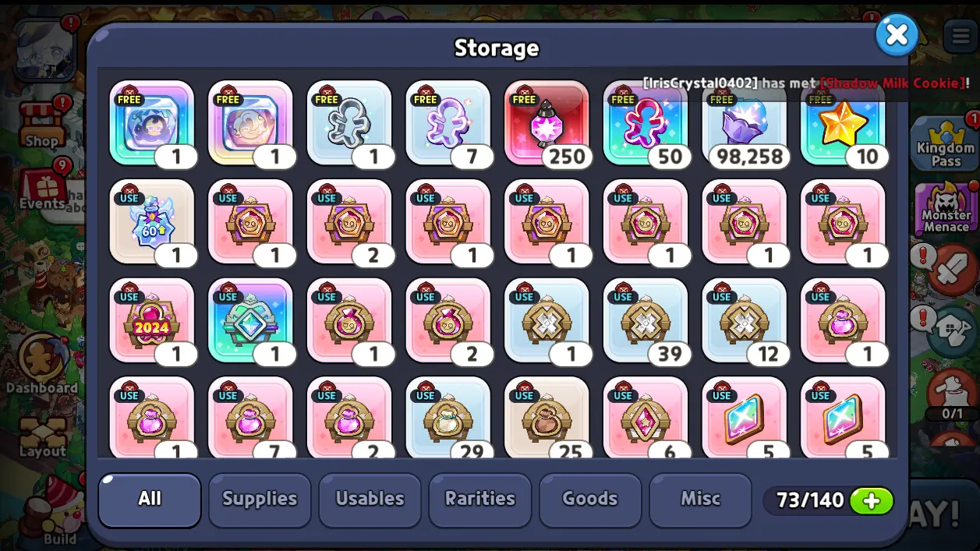Viewport: 980px width, 551px height.
Task: Choose the purple cookie cutter with count 7
Action: click(x=448, y=123)
